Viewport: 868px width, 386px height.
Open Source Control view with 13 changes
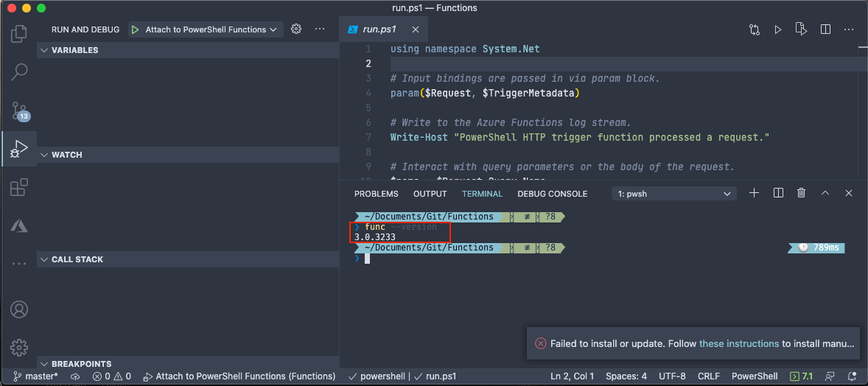click(x=19, y=110)
